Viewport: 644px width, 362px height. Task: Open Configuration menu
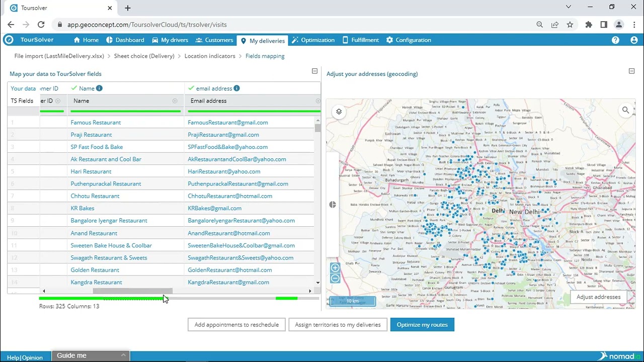tap(409, 40)
